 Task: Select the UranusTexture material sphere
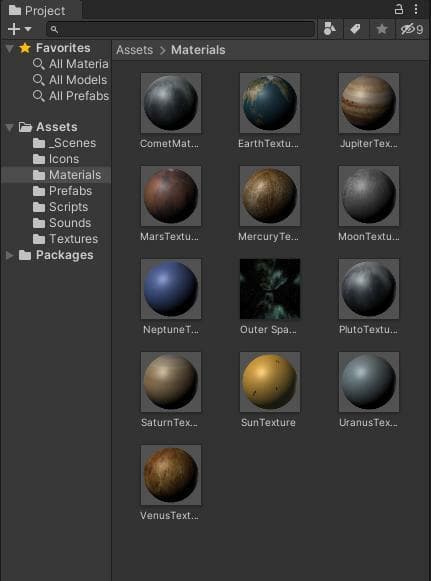[369, 382]
